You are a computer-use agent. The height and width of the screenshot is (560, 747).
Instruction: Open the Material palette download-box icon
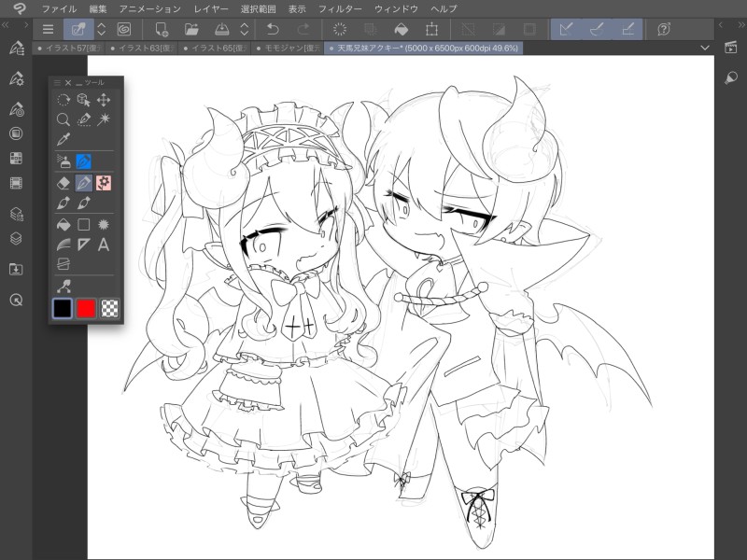16,270
